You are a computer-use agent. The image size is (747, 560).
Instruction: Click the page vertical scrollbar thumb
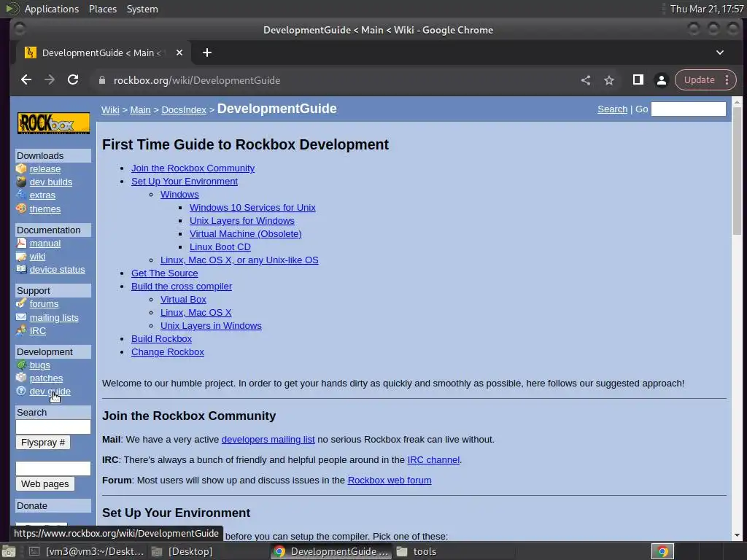click(737, 171)
